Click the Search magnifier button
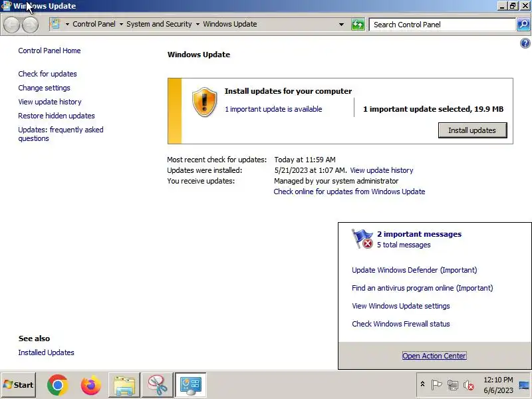The image size is (532, 399). (523, 25)
